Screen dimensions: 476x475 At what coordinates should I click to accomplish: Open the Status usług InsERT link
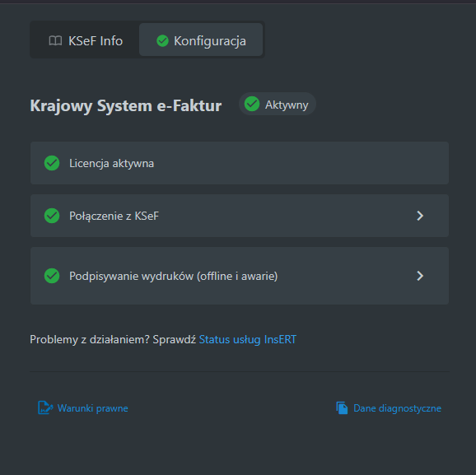click(247, 339)
